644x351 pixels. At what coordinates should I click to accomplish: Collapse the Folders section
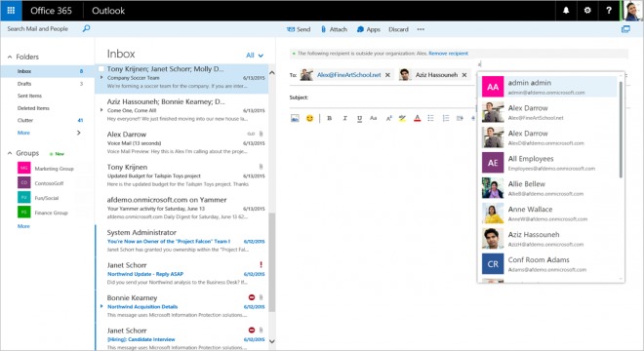tap(10, 57)
